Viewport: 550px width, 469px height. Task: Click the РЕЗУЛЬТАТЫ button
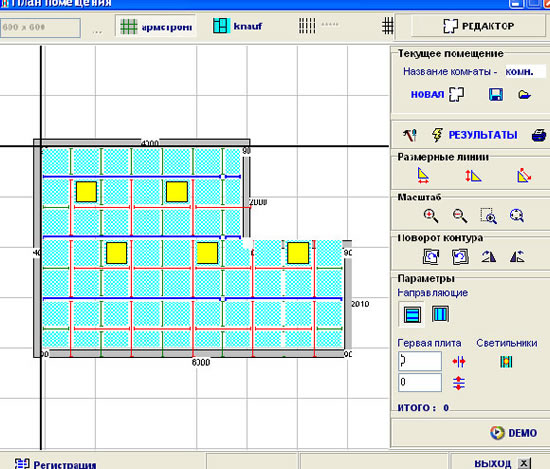click(483, 135)
